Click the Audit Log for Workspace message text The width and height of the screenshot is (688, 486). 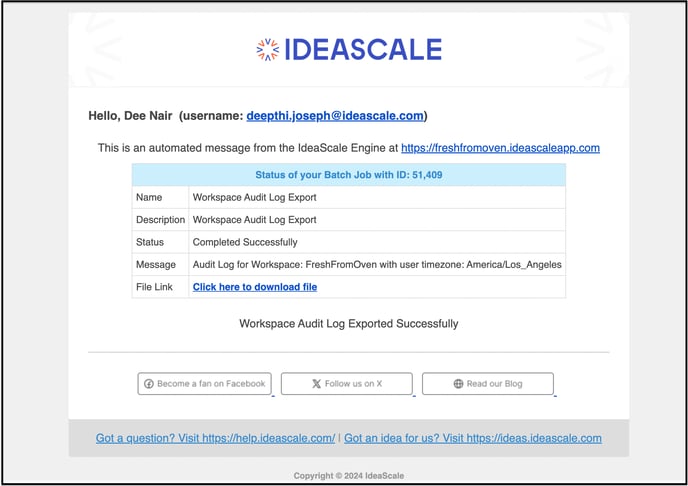click(x=377, y=264)
